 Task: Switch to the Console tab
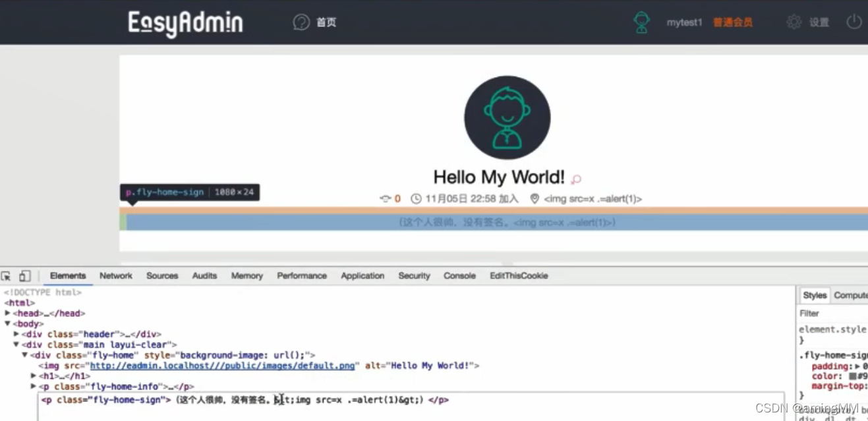click(x=459, y=275)
